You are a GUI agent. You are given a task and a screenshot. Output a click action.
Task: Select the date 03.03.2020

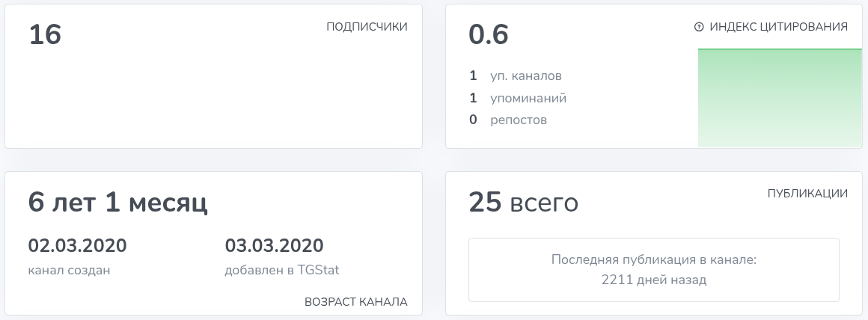(x=274, y=245)
